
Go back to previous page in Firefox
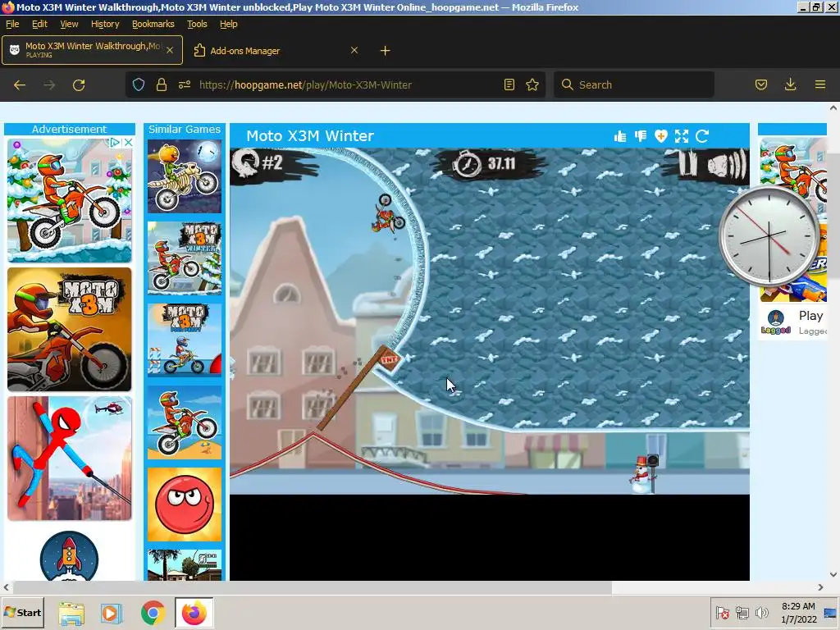click(20, 84)
